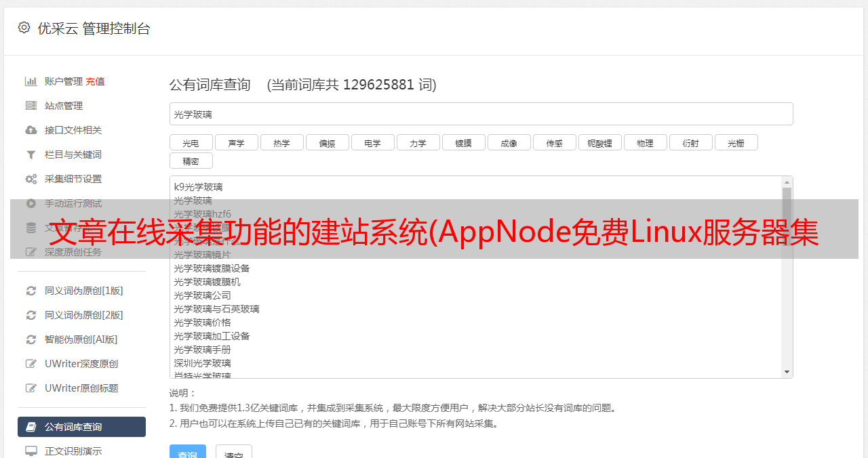
Task: Click 深圳光学玻璃 in results list
Action: tap(202, 363)
